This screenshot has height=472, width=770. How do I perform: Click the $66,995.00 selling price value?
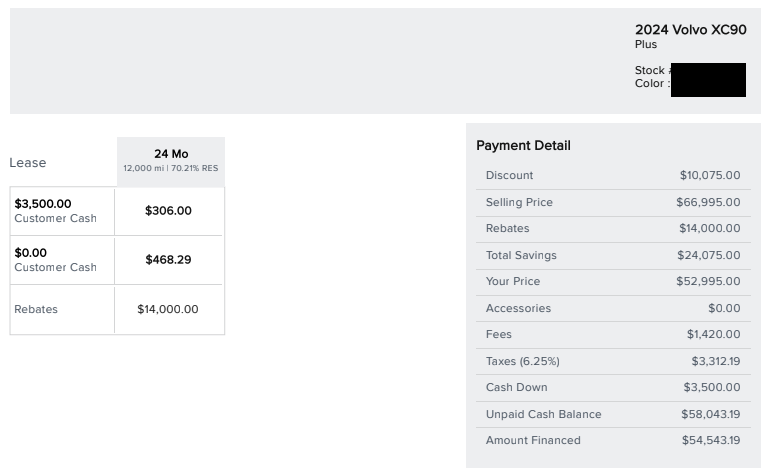(x=708, y=202)
